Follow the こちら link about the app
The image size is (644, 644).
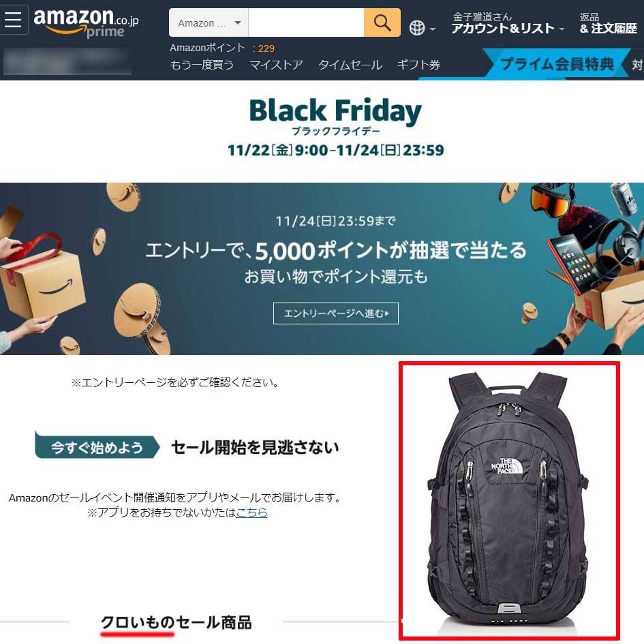click(251, 512)
